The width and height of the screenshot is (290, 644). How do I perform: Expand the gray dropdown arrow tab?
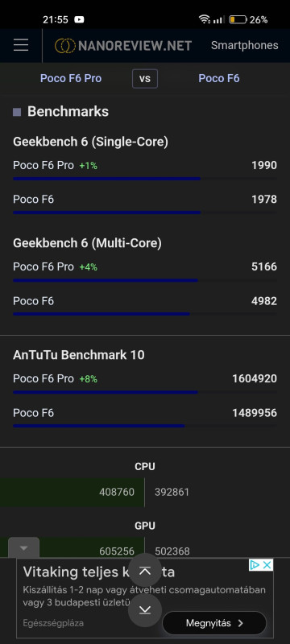24,548
